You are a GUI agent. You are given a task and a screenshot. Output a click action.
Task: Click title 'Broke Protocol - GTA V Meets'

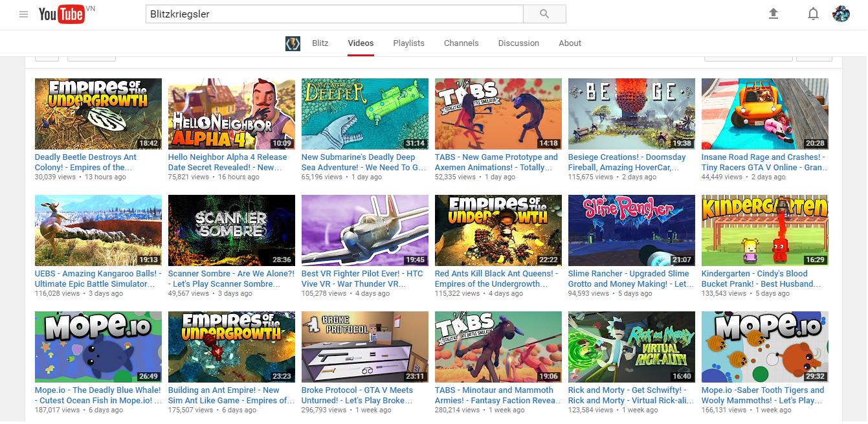click(x=357, y=395)
